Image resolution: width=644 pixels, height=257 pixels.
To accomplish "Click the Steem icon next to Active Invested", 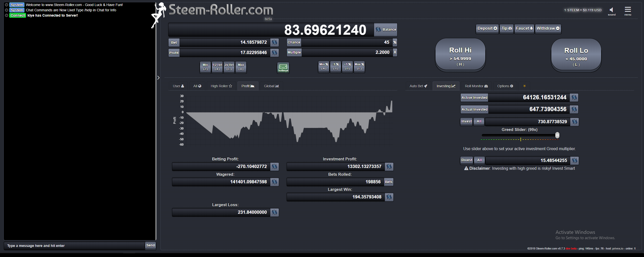I will coord(574,98).
